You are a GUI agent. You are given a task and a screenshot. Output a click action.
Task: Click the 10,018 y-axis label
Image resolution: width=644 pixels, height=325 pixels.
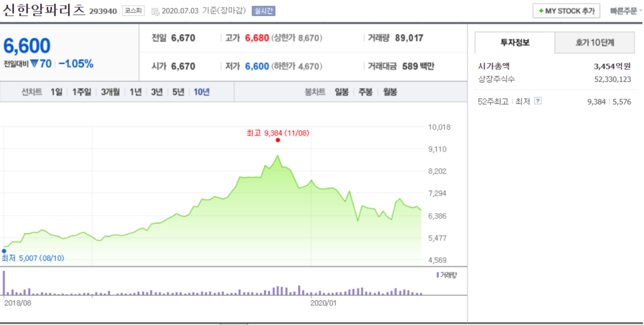(439, 127)
